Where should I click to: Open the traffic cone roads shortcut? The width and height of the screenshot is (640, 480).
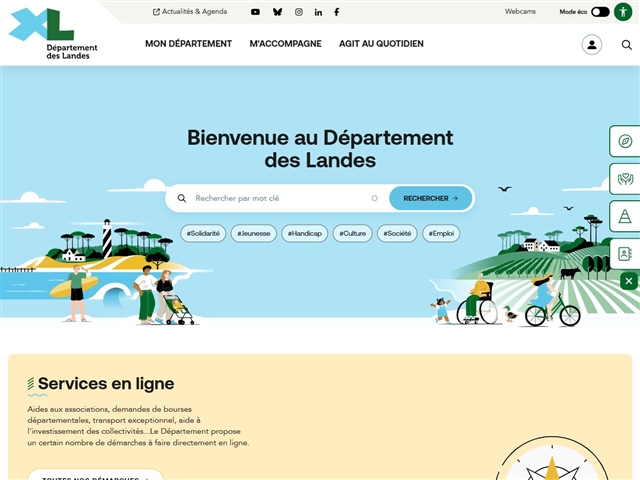click(x=625, y=216)
